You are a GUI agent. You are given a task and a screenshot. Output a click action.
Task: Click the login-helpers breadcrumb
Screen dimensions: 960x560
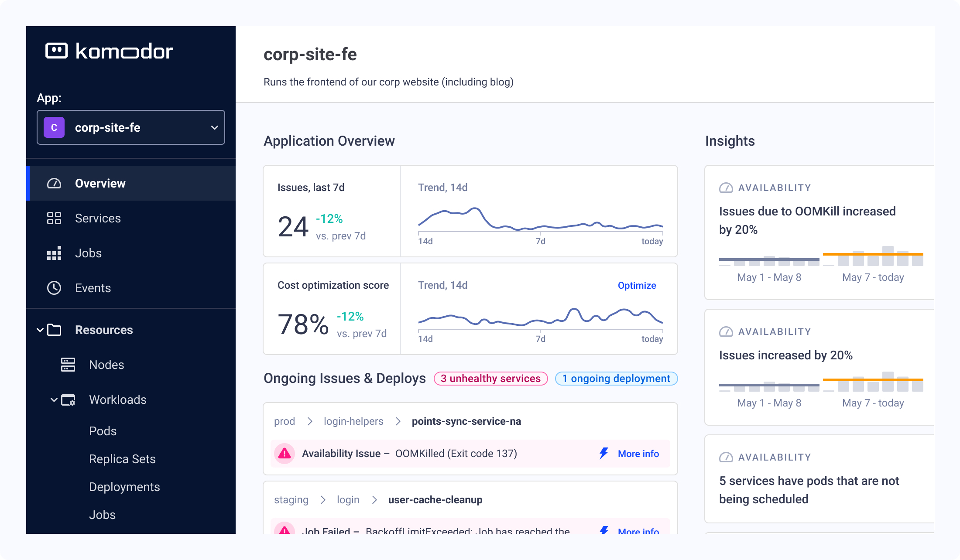(x=353, y=421)
